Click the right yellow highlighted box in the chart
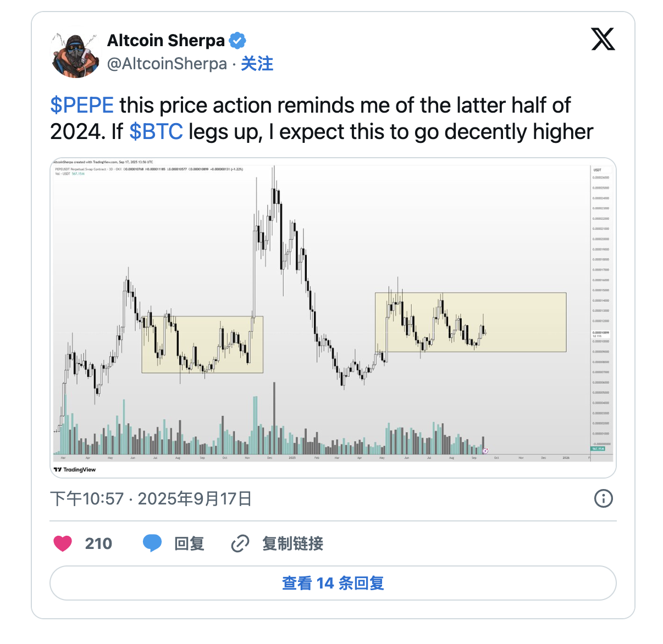 [x=471, y=322]
